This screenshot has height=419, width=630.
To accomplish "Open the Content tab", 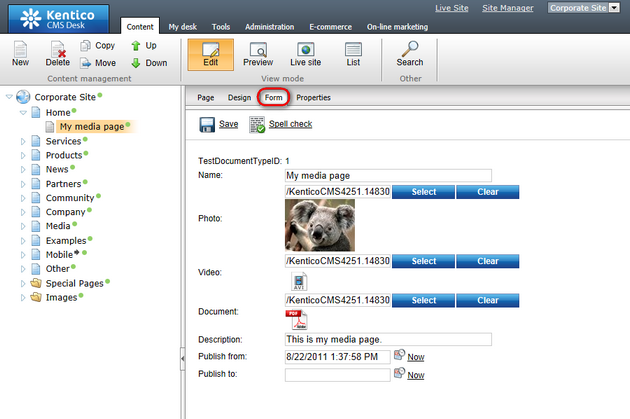I will (x=140, y=27).
